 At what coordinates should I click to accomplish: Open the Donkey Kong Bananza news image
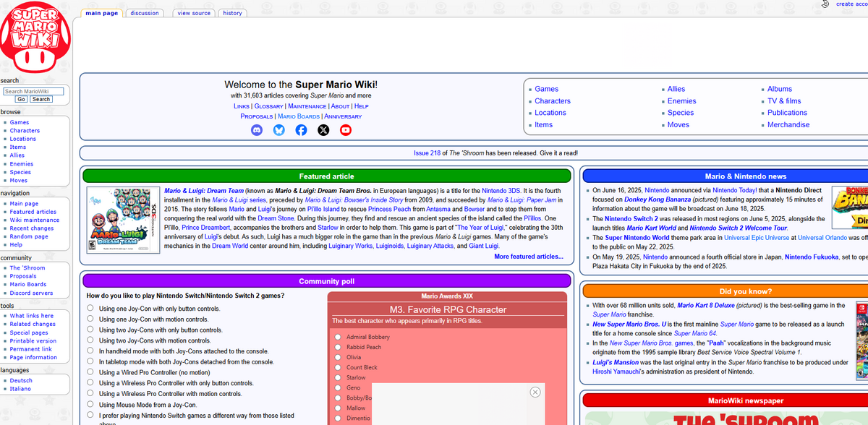coord(851,209)
